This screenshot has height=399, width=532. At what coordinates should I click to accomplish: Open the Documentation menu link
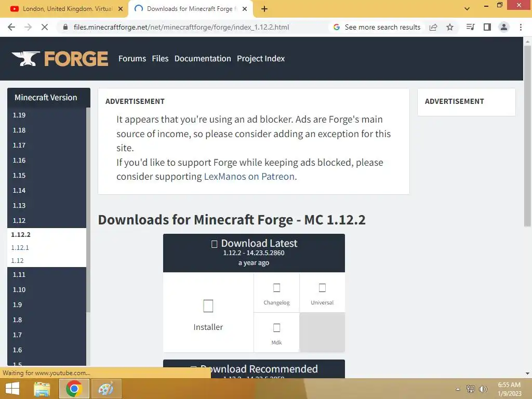click(x=203, y=59)
